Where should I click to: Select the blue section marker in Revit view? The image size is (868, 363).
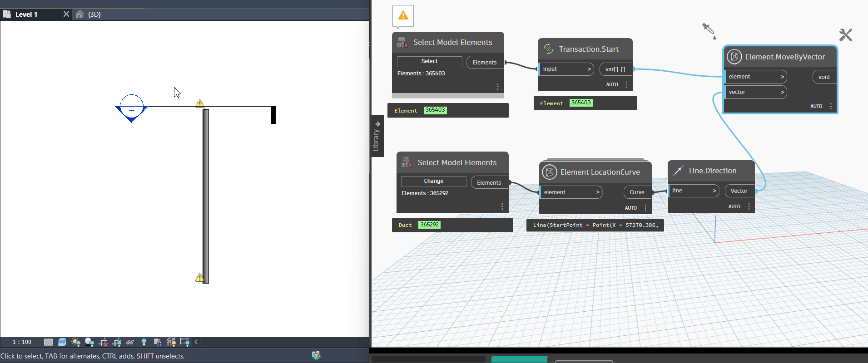pyautogui.click(x=132, y=108)
